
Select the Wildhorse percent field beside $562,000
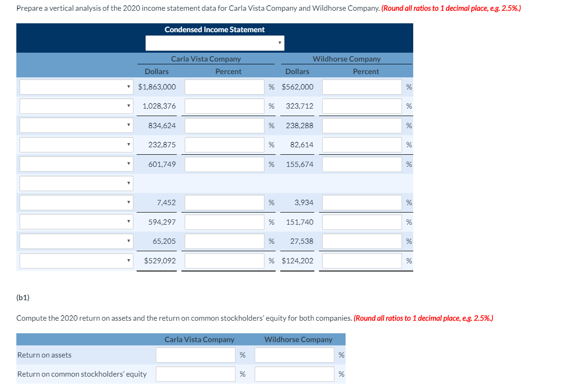[x=361, y=87]
